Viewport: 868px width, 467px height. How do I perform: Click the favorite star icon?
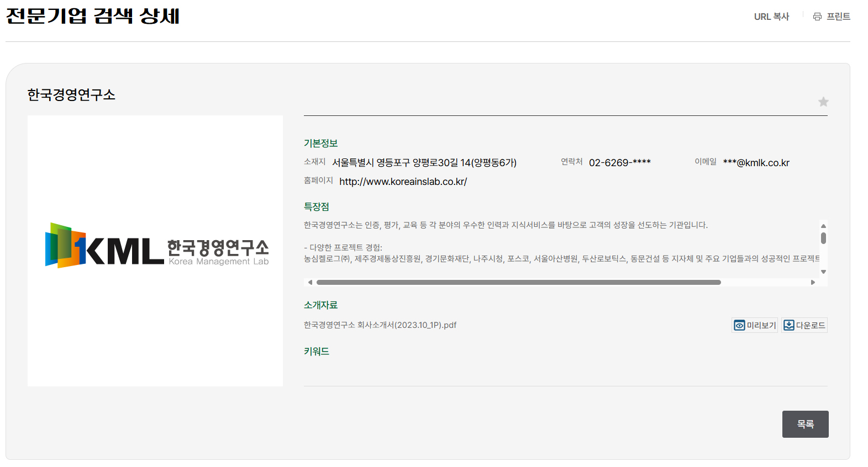823,102
